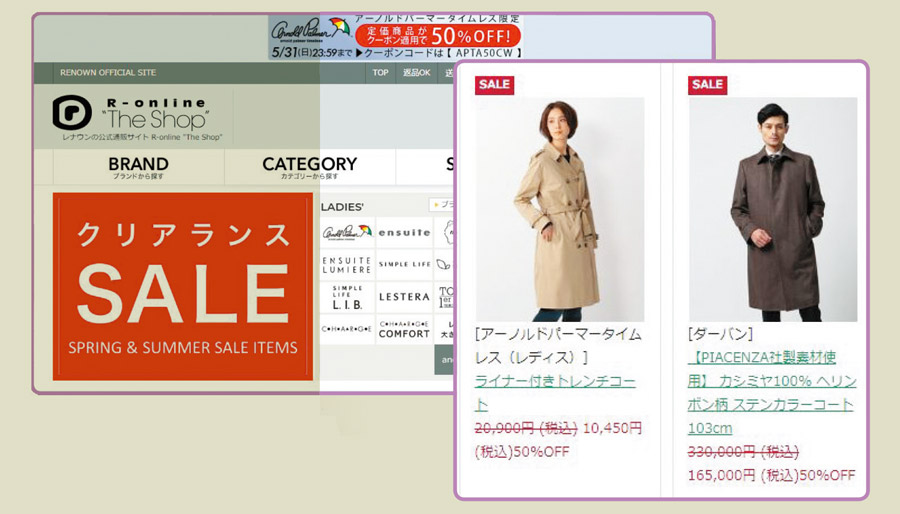This screenshot has width=900, height=514.
Task: Select the Arnold Palmer brand logo under LADIES'
Action: pos(347,232)
